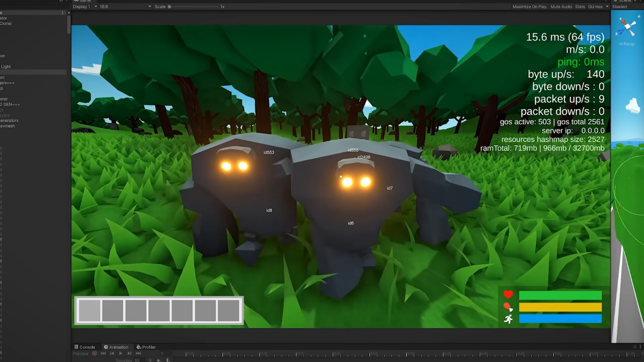
Task: Click the 0:10 timeline marker
Action: click(x=263, y=354)
